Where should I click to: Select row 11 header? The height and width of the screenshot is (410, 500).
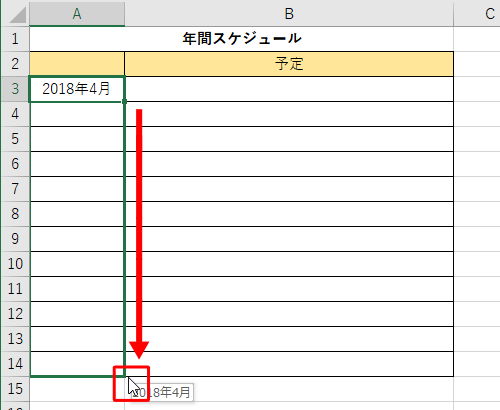pos(15,289)
